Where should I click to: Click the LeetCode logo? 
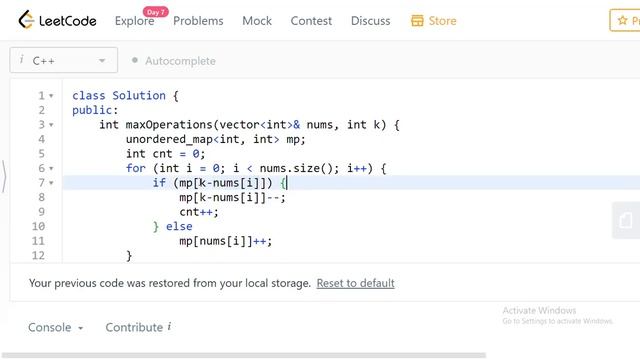[x=58, y=20]
